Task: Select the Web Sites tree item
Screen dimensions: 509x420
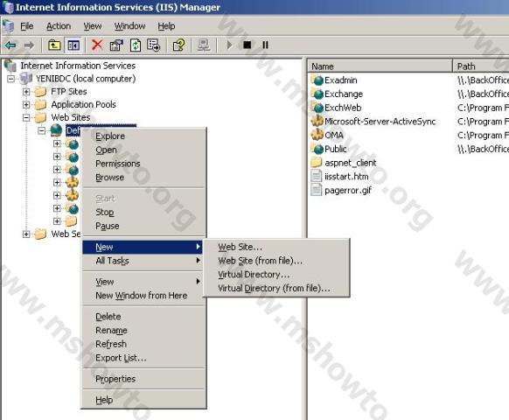Action: (71, 117)
